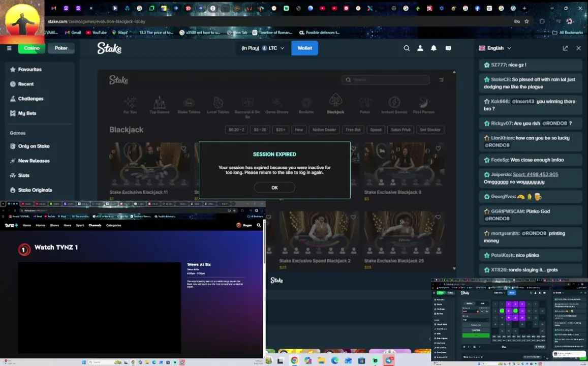
Task: Toggle the $0.20–2 stake filter
Action: tap(236, 130)
